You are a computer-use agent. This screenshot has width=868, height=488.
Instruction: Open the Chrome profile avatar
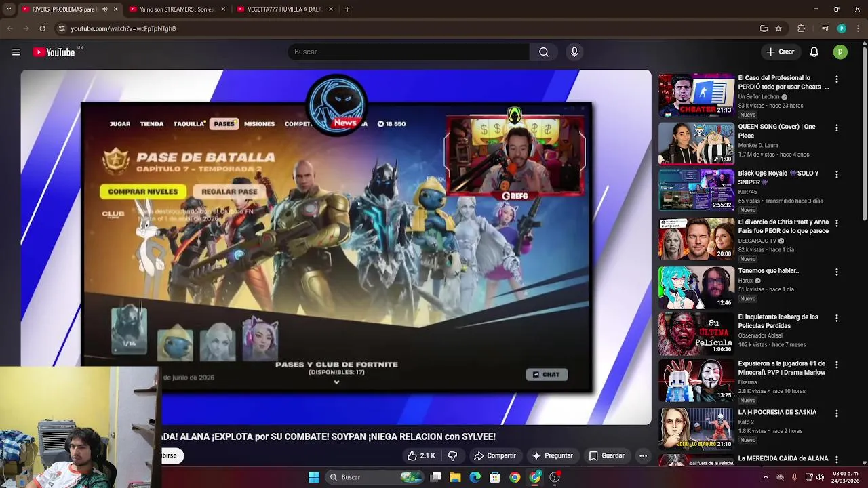tap(842, 28)
